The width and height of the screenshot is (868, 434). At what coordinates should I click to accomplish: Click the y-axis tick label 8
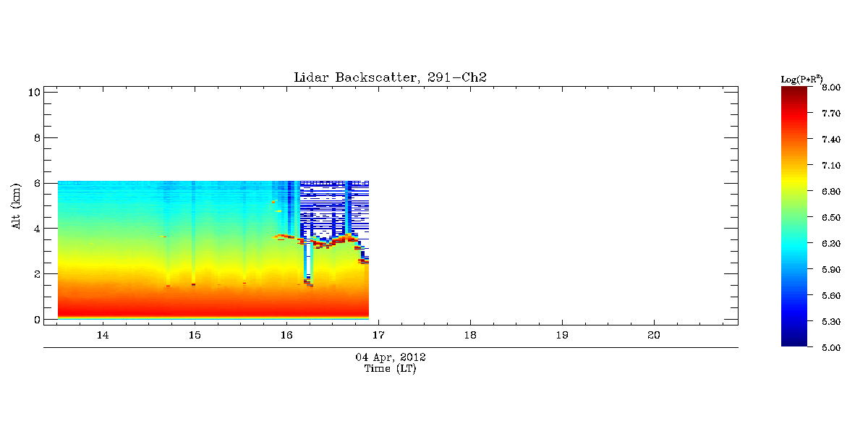36,137
